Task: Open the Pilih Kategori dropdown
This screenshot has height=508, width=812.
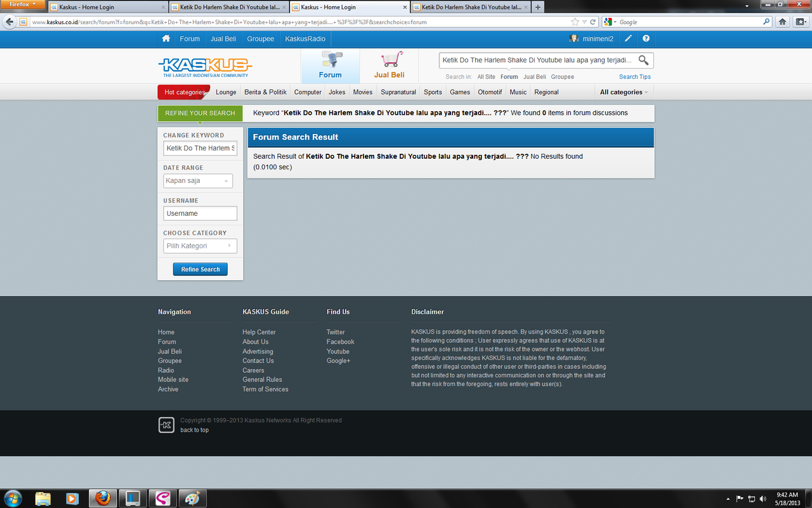Action: (200, 246)
